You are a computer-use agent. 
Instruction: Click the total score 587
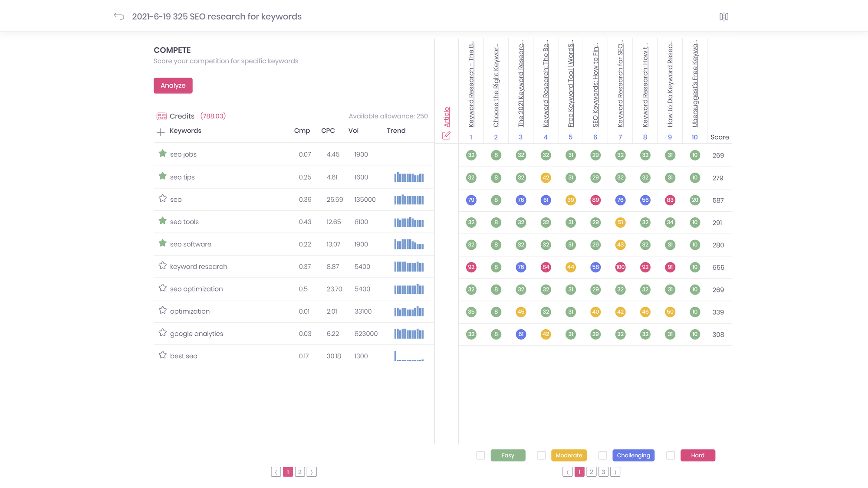point(718,200)
